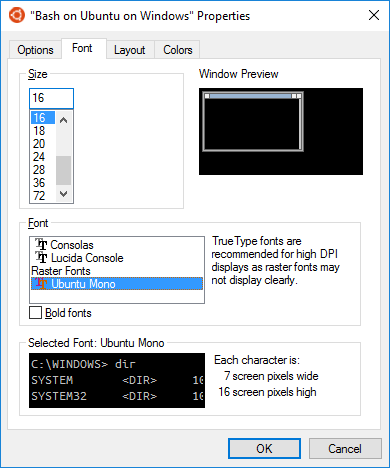This screenshot has height=468, width=390.
Task: Confirm settings with the OK button
Action: pyautogui.click(x=264, y=448)
